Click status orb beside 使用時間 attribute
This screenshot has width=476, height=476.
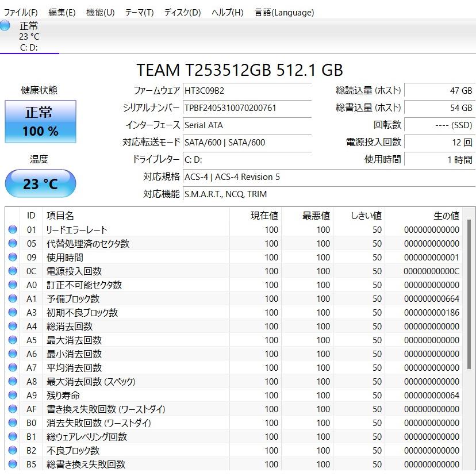13,258
